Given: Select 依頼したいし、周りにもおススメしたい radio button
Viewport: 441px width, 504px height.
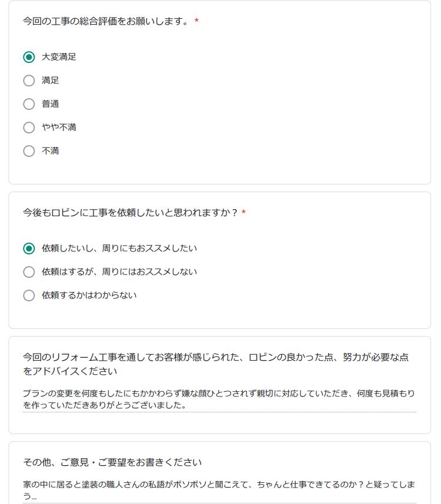Looking at the screenshot, I should [x=29, y=248].
